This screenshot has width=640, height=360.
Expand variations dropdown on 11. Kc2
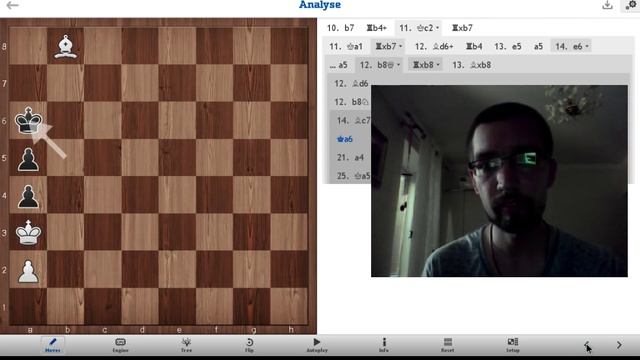tap(438, 28)
